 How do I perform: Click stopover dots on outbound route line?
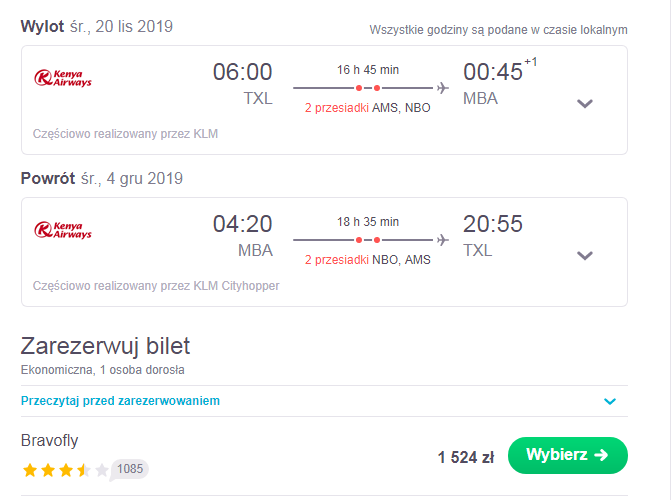368,88
